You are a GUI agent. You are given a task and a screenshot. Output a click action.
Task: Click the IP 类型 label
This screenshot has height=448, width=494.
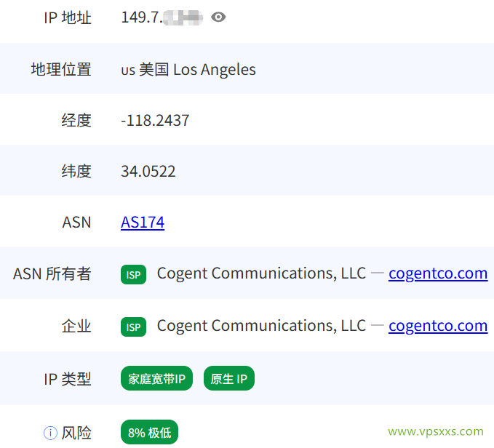[68, 379]
